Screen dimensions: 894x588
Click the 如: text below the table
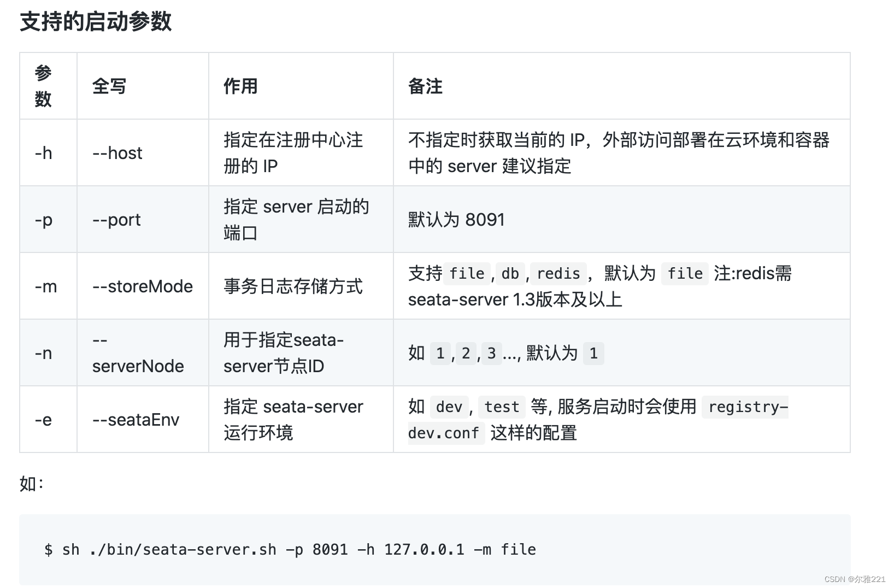point(32,484)
